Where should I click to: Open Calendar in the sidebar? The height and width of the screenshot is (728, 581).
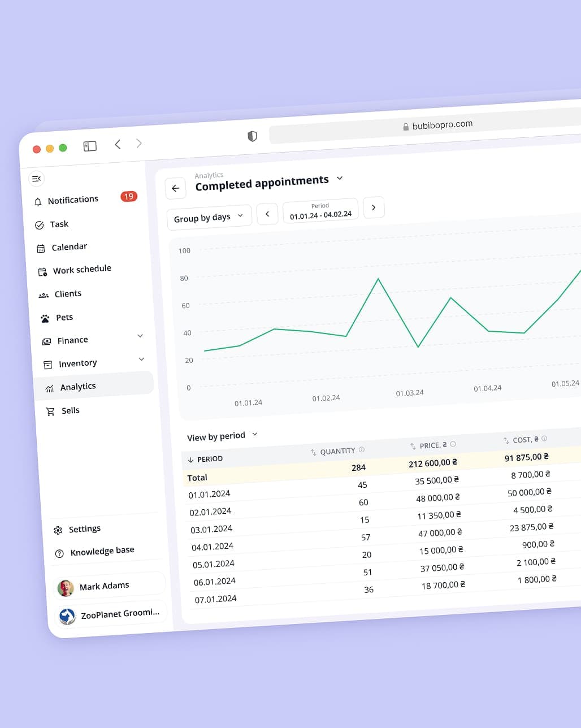69,247
